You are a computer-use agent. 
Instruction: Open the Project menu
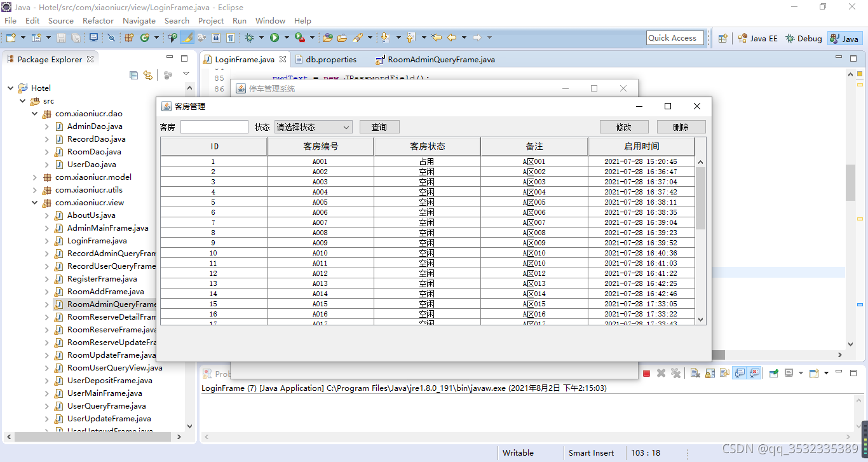click(211, 20)
